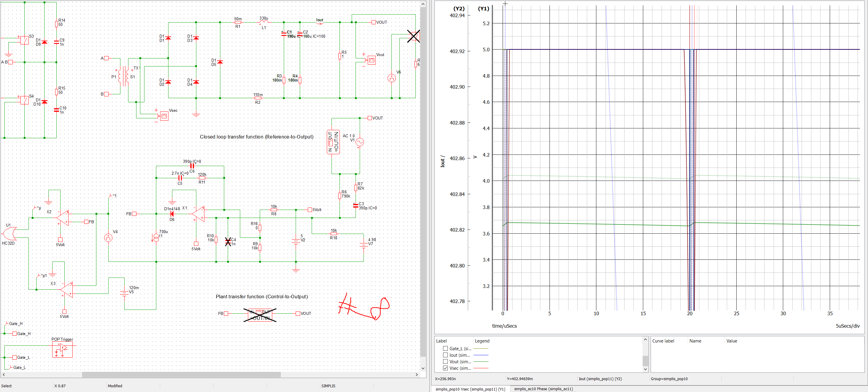
Task: Click the (Y1) axis label
Action: (x=484, y=9)
